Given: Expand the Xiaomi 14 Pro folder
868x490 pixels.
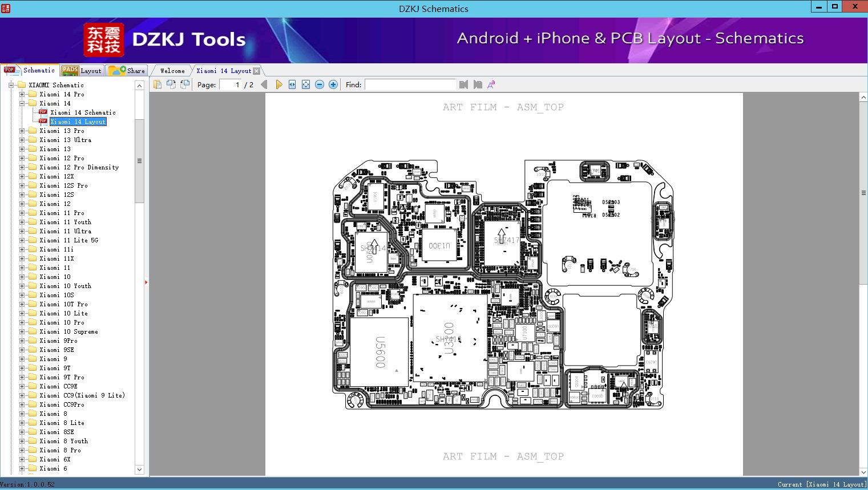Looking at the screenshot, I should tap(22, 94).
